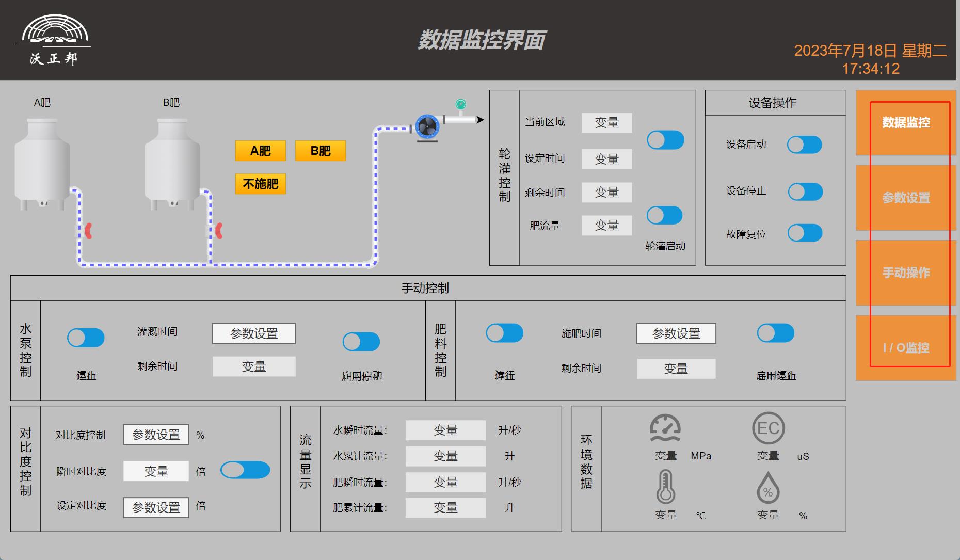
Task: Click the uS conductivity 变量 reading
Action: 768,456
